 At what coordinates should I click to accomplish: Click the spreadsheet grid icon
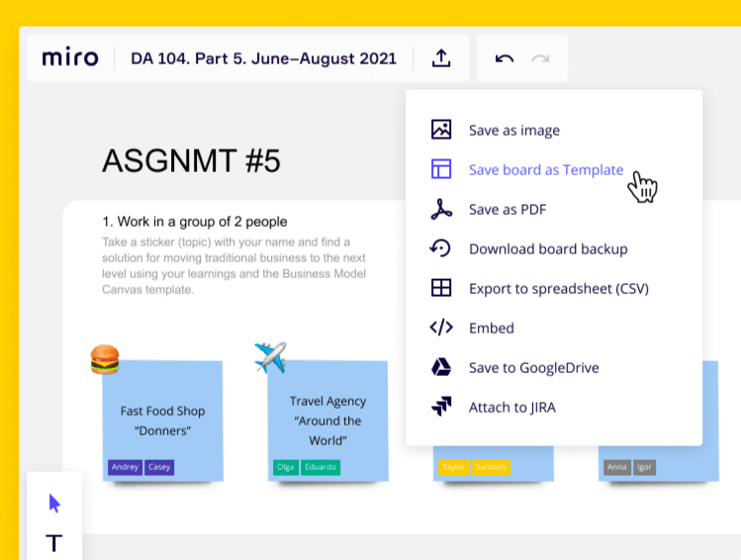(x=441, y=288)
